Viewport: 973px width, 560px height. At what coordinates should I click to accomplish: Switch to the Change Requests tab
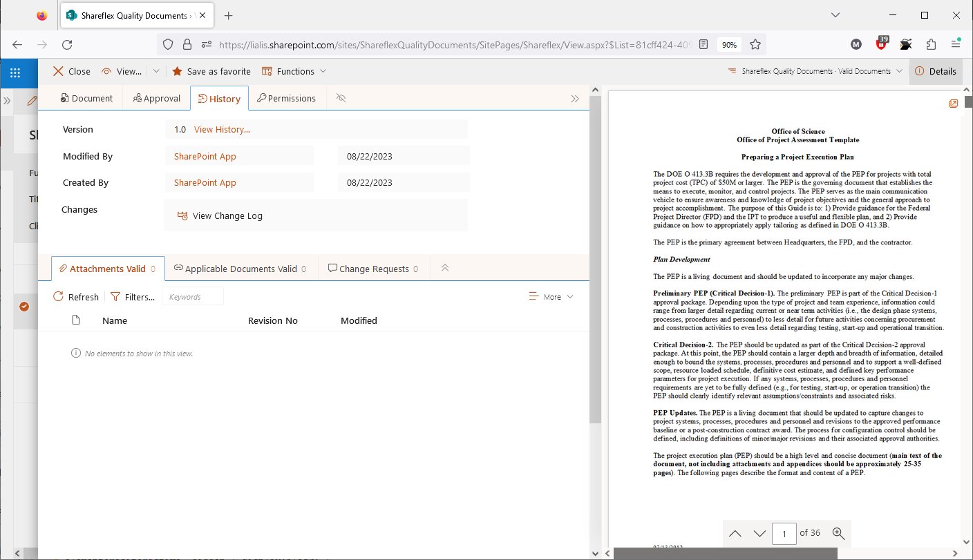point(373,269)
